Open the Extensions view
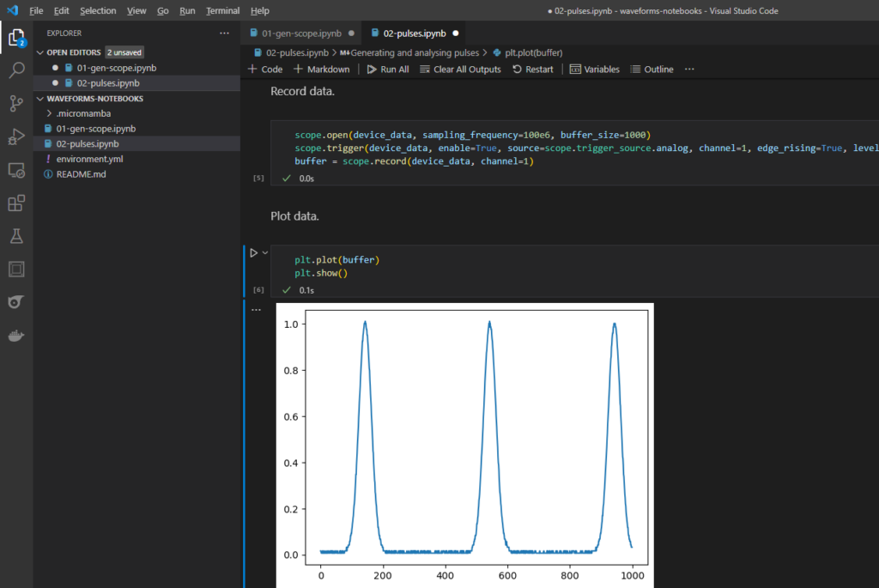The width and height of the screenshot is (879, 588). (17, 203)
